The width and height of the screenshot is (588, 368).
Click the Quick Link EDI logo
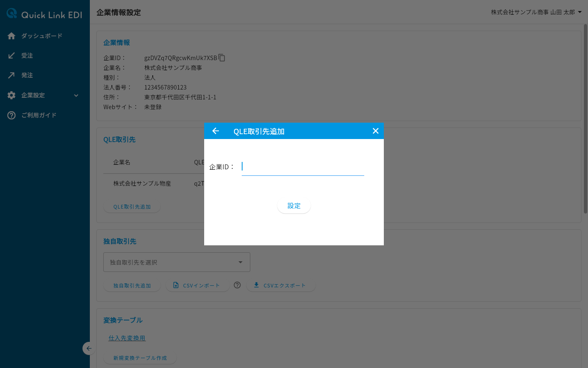tap(45, 14)
